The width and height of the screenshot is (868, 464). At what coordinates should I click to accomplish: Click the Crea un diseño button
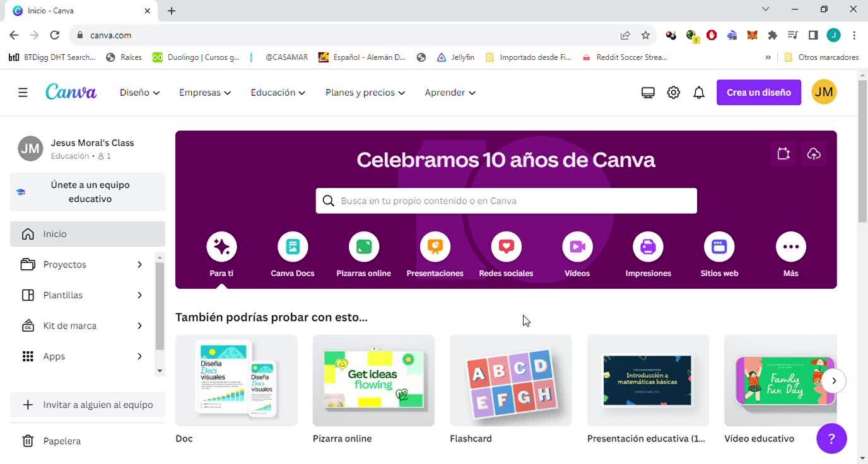pos(759,93)
